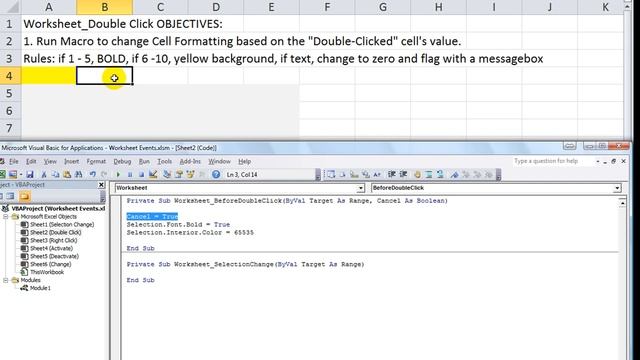Click List Properties/Methods icon on Edit toolbar
Viewport: 640px width, 360px height.
[331, 175]
